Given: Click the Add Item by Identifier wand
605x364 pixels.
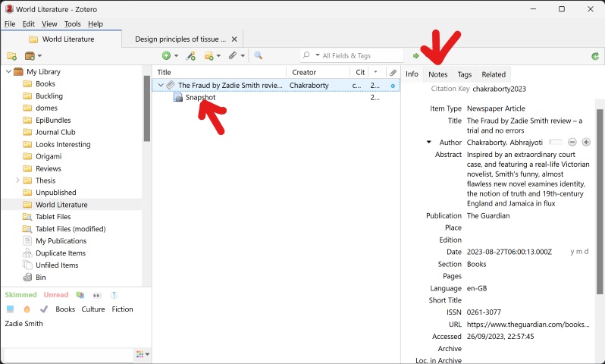Looking at the screenshot, I should click(190, 56).
